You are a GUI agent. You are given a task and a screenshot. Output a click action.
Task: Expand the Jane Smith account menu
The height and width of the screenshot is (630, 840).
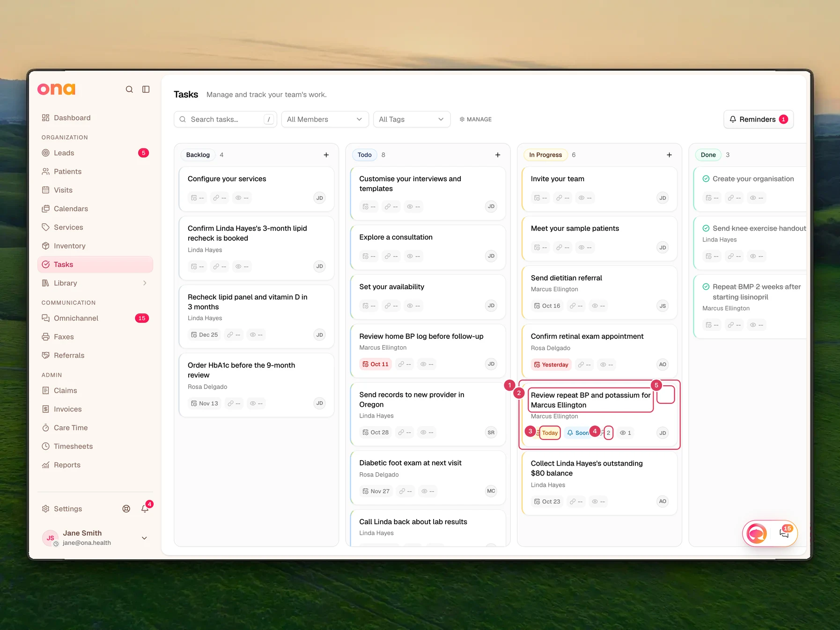click(x=144, y=538)
